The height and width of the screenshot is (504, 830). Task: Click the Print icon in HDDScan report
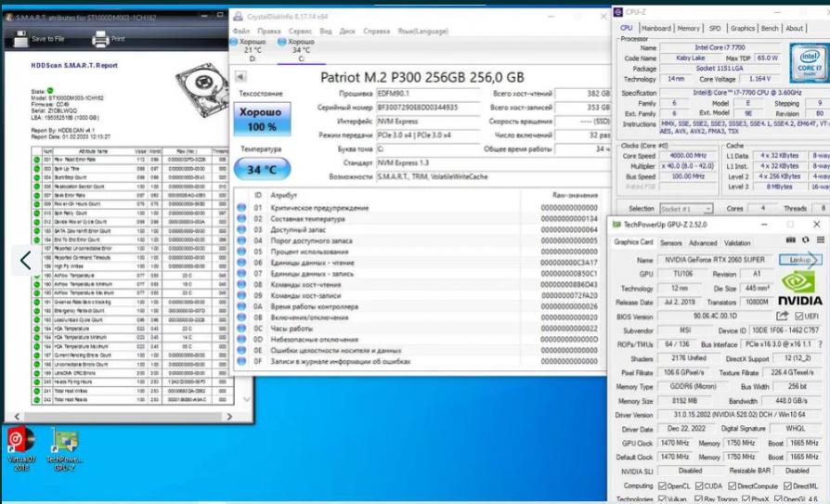[100, 39]
